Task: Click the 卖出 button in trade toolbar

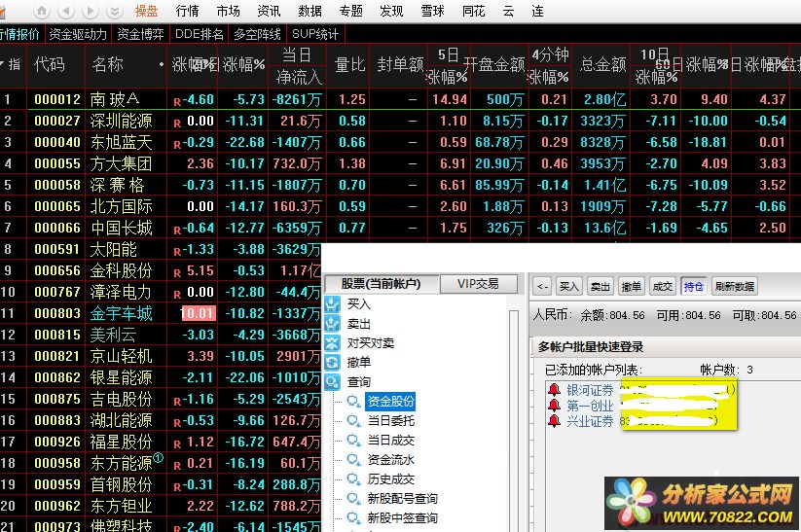Action: [601, 286]
